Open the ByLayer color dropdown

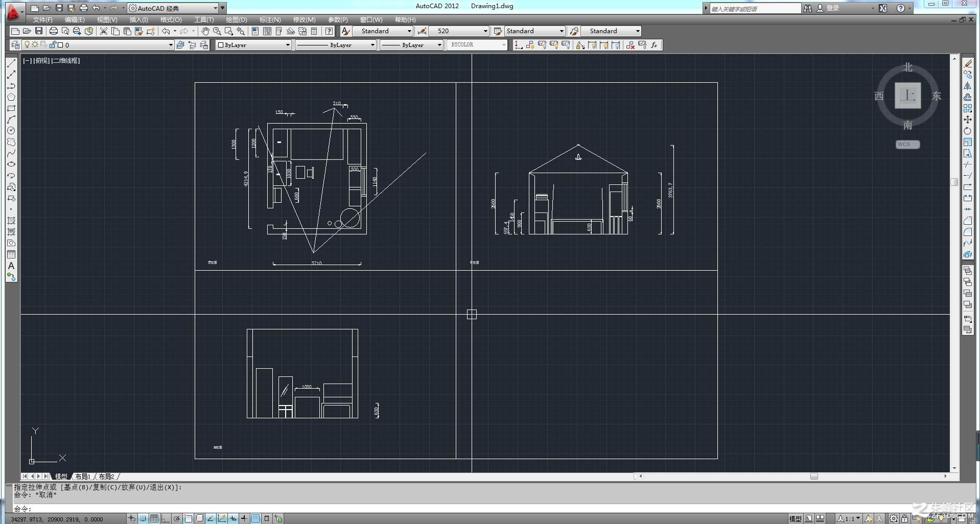click(x=253, y=45)
